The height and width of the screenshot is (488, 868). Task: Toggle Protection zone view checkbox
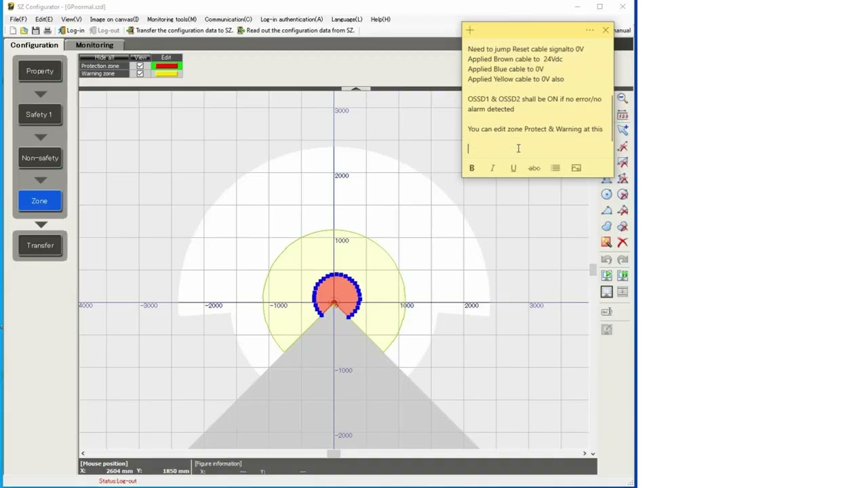(x=140, y=66)
